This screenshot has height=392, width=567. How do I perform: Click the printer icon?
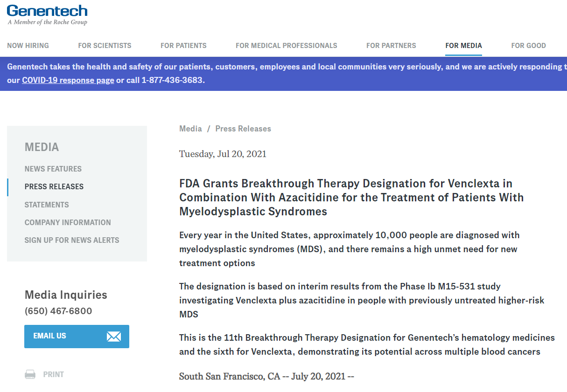tap(30, 374)
